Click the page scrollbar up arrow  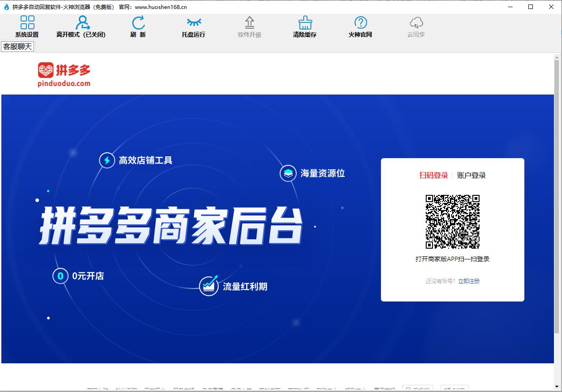557,57
